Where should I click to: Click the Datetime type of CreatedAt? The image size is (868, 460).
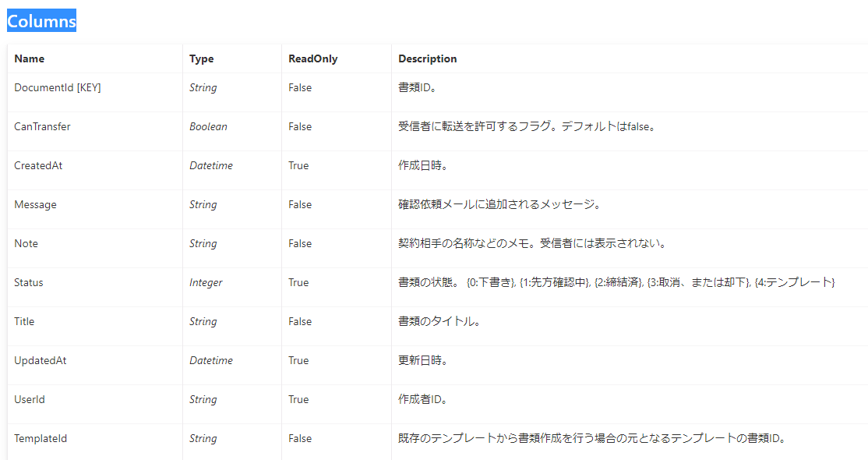pyautogui.click(x=211, y=165)
